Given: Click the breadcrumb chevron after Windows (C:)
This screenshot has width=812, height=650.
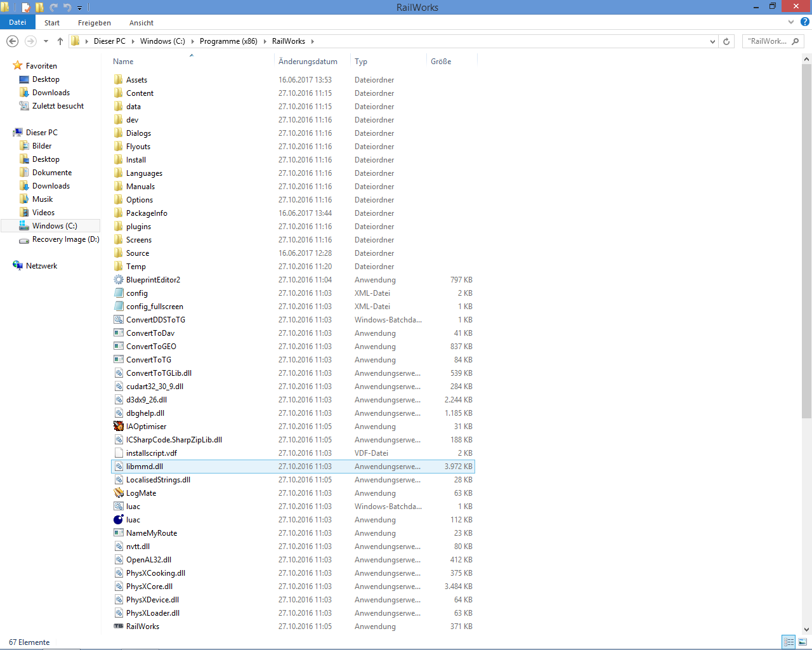Looking at the screenshot, I should [x=193, y=41].
